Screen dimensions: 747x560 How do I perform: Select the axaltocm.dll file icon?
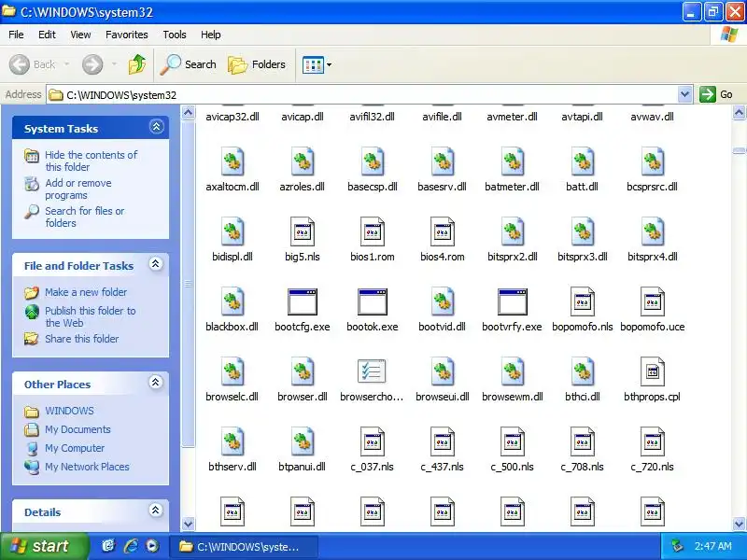click(x=233, y=161)
